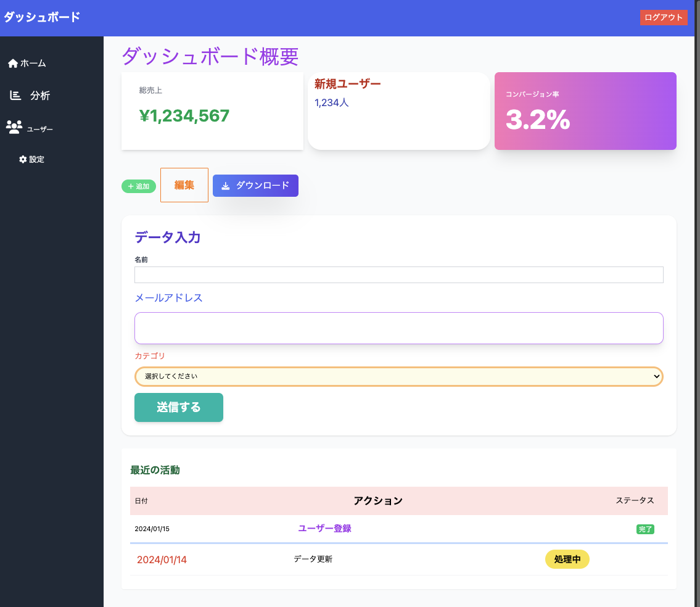Focus the 名前 input field
700x607 pixels.
398,275
